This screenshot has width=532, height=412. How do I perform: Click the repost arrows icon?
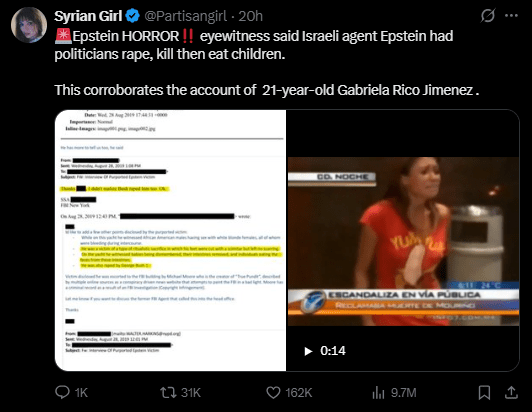coord(168,393)
